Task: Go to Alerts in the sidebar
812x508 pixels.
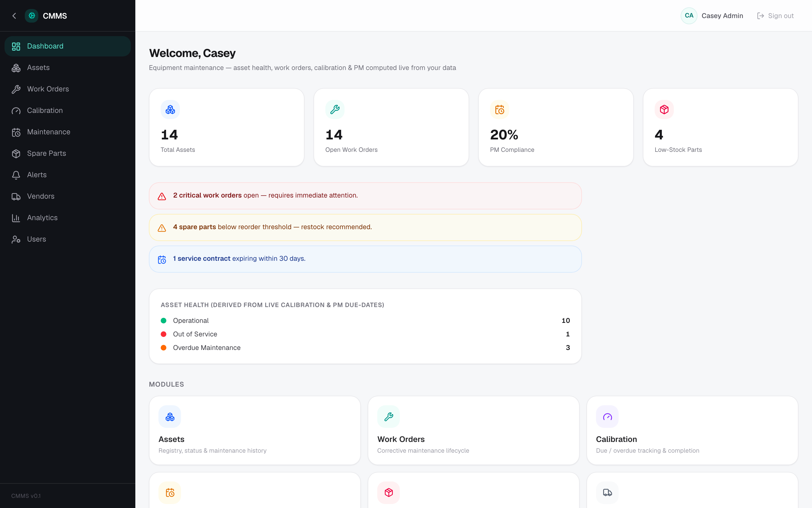Action: tap(68, 175)
